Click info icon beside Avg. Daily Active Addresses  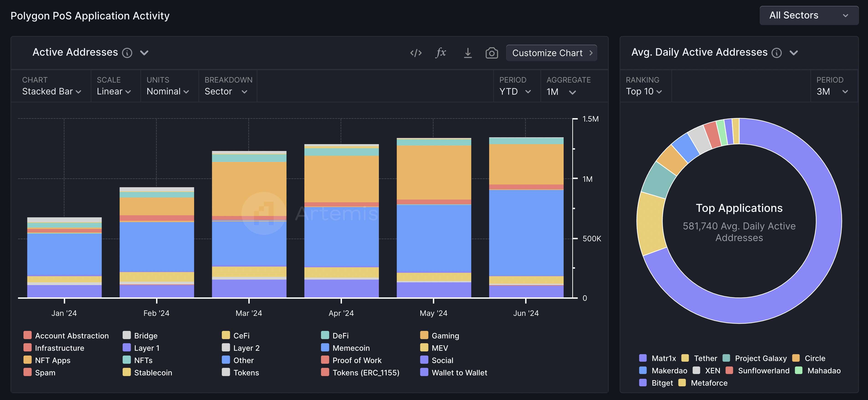[776, 53]
